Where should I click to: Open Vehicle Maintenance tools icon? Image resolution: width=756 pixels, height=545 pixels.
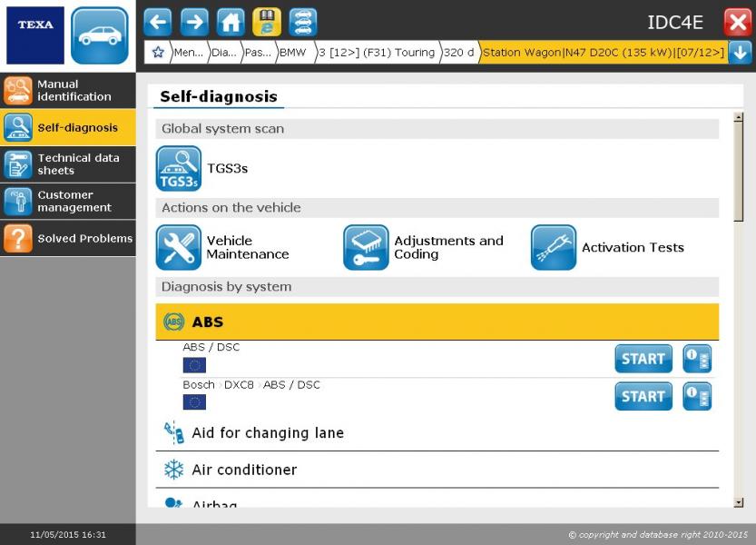[179, 247]
